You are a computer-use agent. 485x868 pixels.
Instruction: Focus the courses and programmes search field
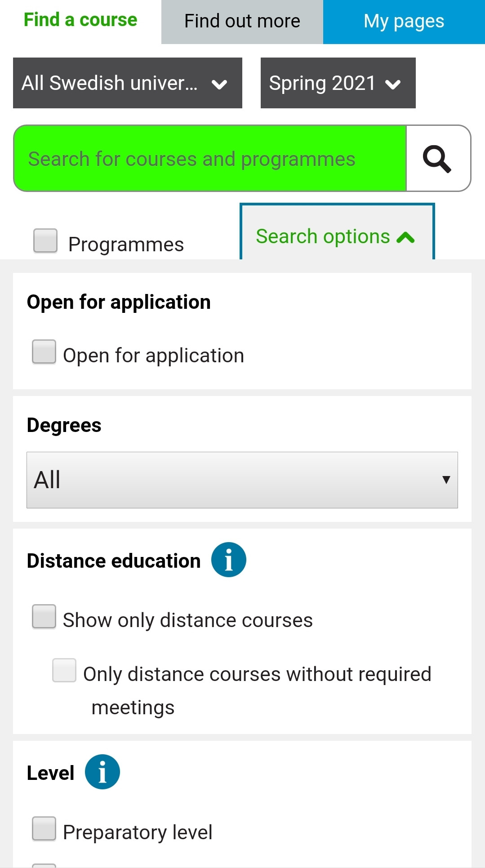point(210,159)
